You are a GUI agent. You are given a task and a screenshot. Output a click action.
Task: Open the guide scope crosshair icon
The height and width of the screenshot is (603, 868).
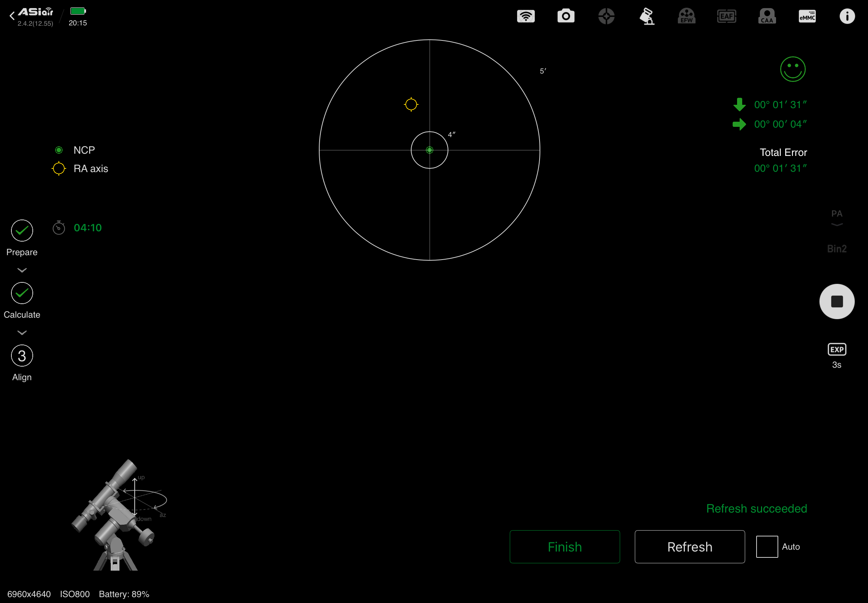606,16
